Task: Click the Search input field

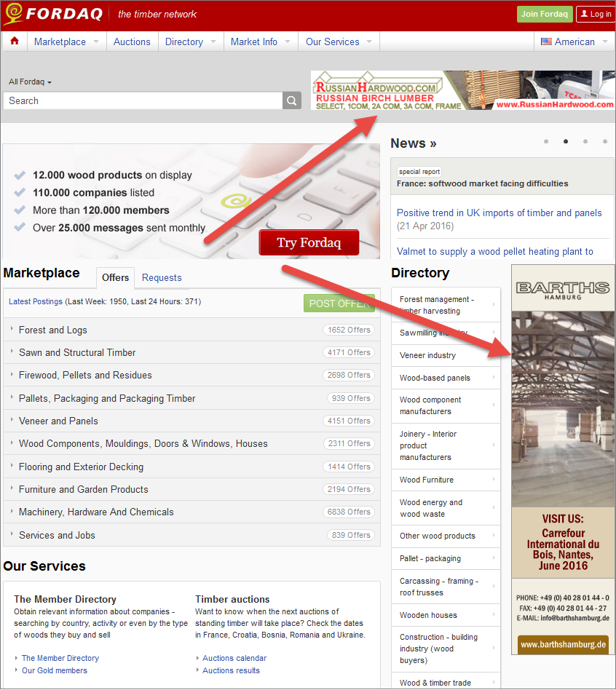Action: 143,100
